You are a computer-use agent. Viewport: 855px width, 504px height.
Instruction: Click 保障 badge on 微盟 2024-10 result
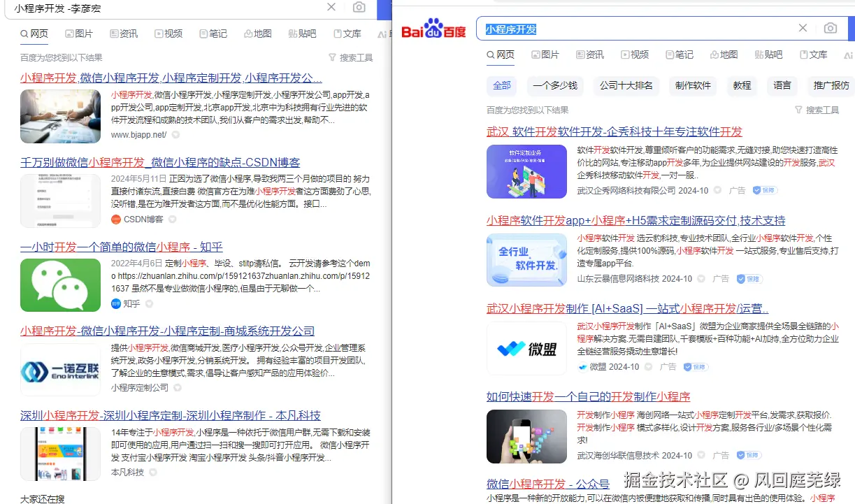point(696,366)
